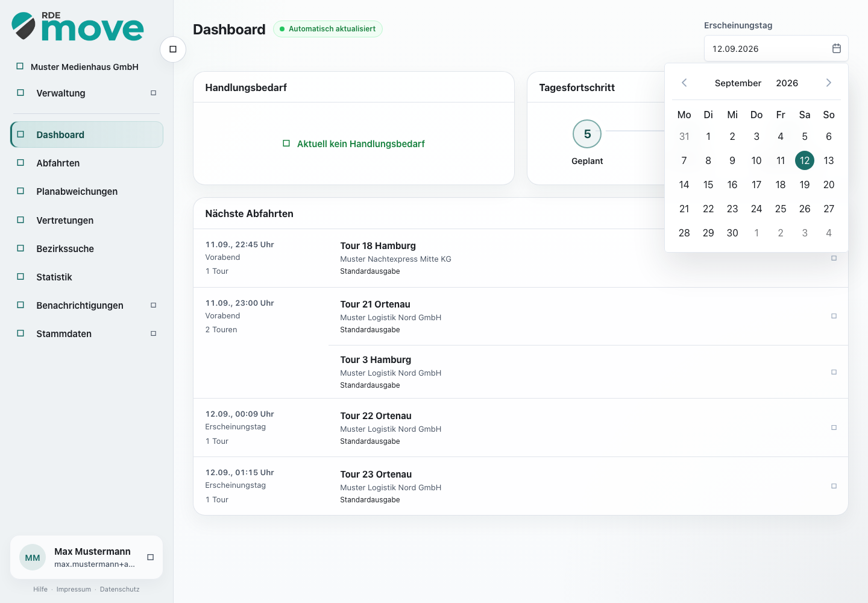Click the Abfahrten sidebar icon
Viewport: 868px width, 603px height.
[x=20, y=163]
